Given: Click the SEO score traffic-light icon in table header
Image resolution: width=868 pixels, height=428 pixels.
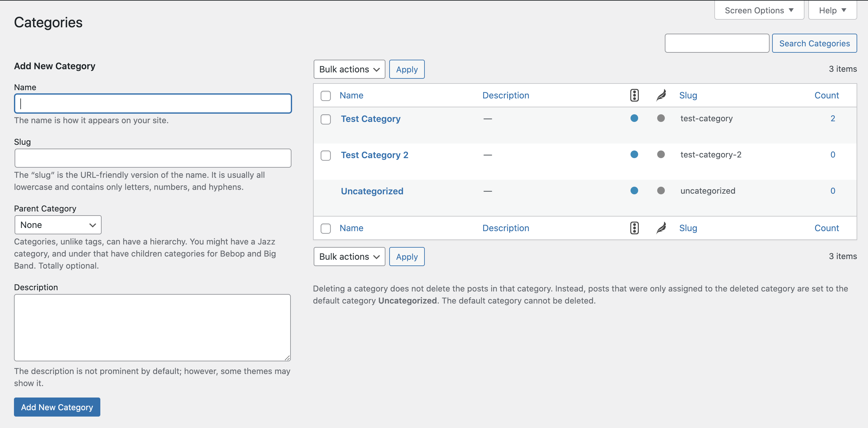Looking at the screenshot, I should coord(634,95).
